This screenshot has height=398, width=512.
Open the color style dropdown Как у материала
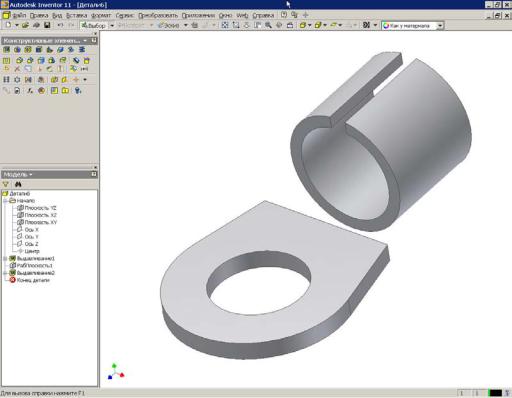(x=440, y=25)
